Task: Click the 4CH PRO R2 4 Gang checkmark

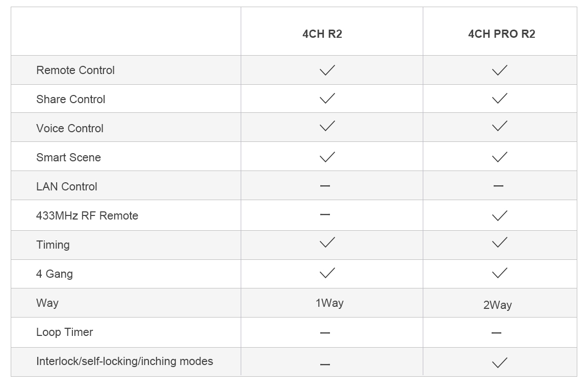Action: 499,273
